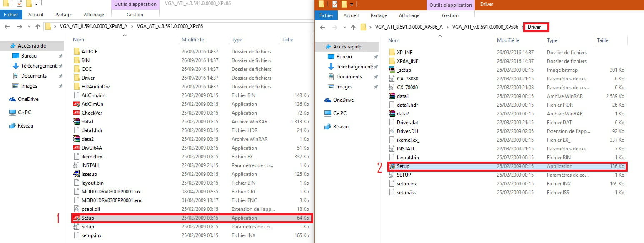Click the data2 WinRAR archive icon in VGA_ATI window

[x=76, y=139]
